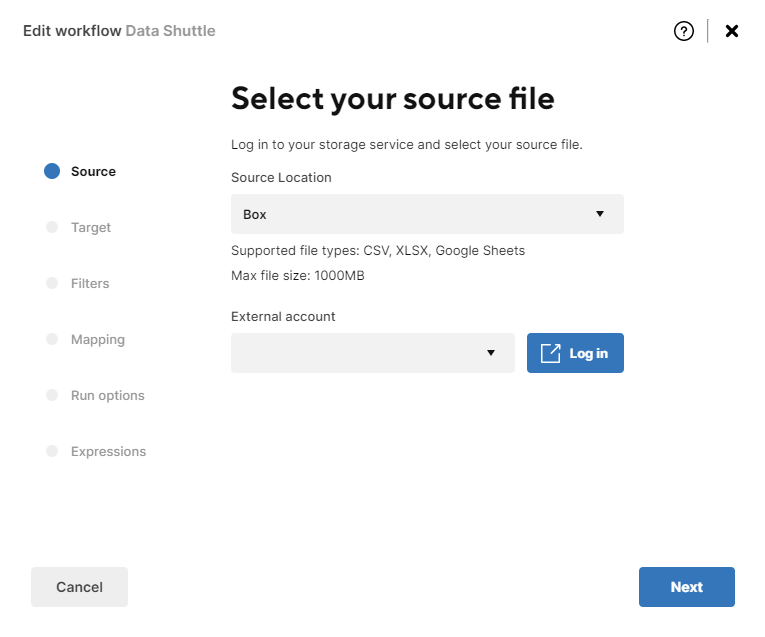Screen dimensions: 765x637
Task: Open the Source Location dropdown showing Box
Action: [427, 214]
